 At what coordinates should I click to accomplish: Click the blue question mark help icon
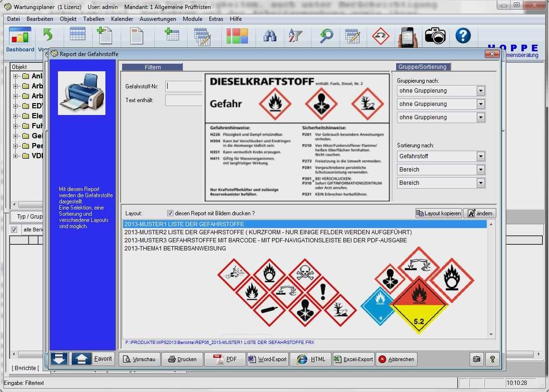463,36
